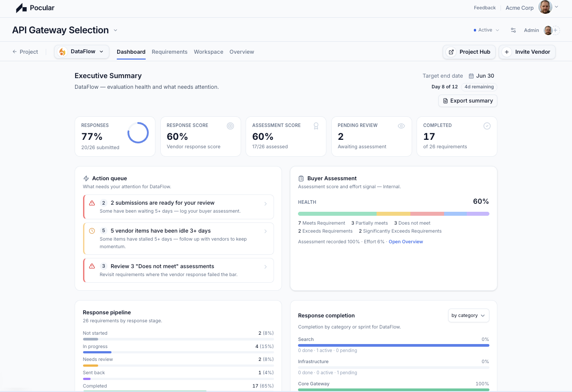Click the check circle icon on Completed card
The image size is (572, 392).
[x=487, y=126]
